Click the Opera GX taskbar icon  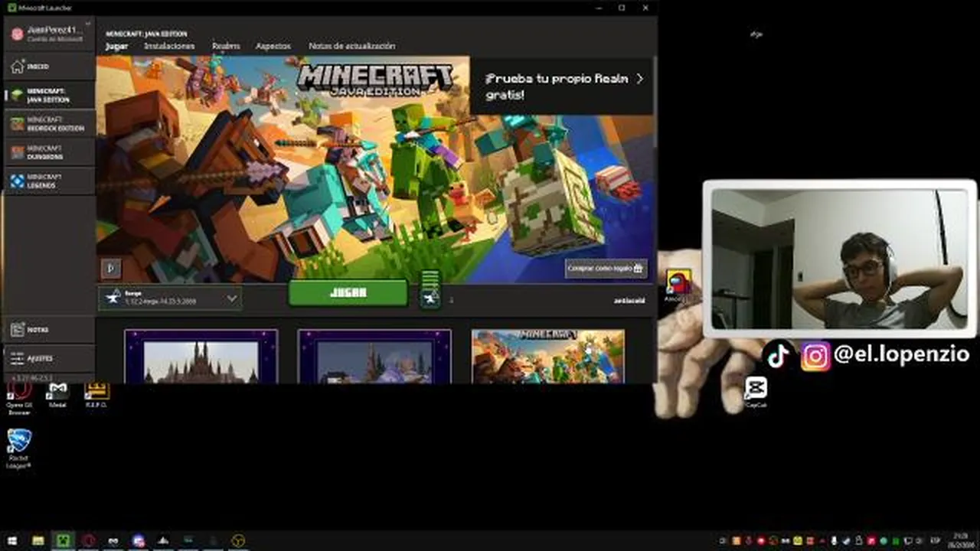pos(89,541)
